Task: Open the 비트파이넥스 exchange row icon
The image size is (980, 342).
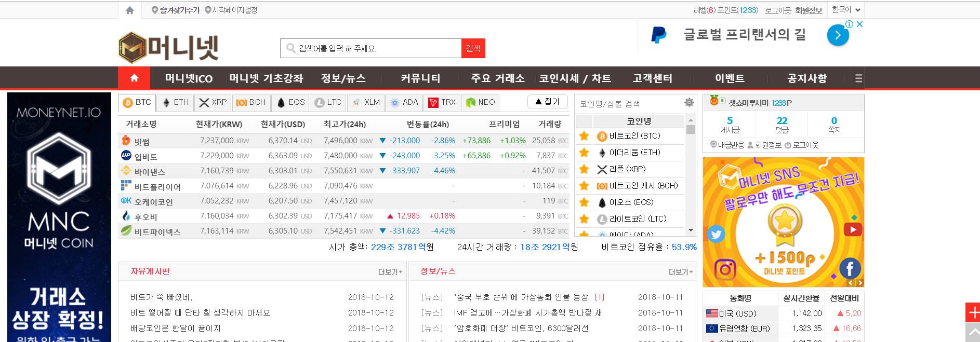Action: [126, 230]
